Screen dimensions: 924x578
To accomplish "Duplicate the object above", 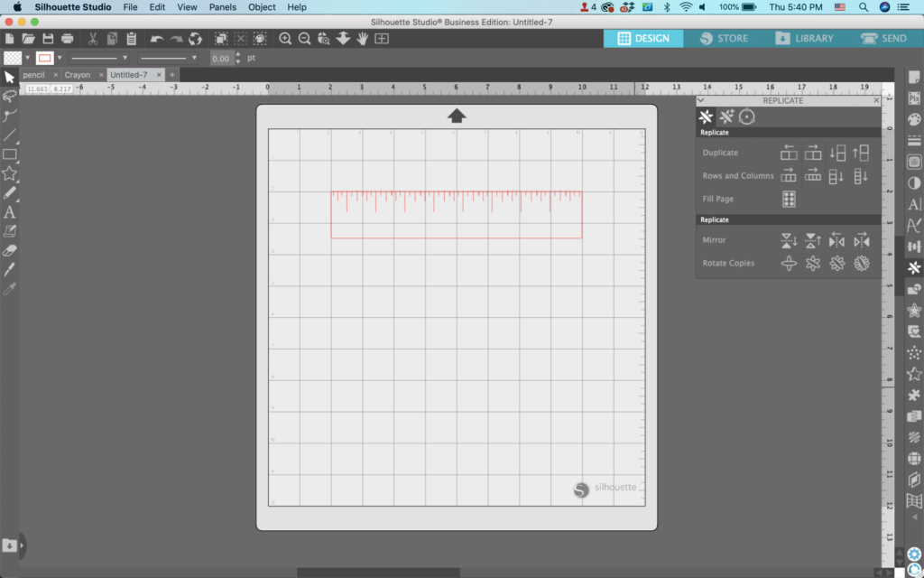I will (x=861, y=153).
